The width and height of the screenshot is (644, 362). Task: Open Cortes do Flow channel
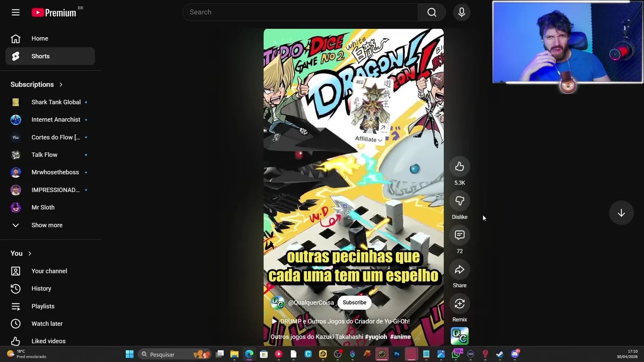[50, 137]
